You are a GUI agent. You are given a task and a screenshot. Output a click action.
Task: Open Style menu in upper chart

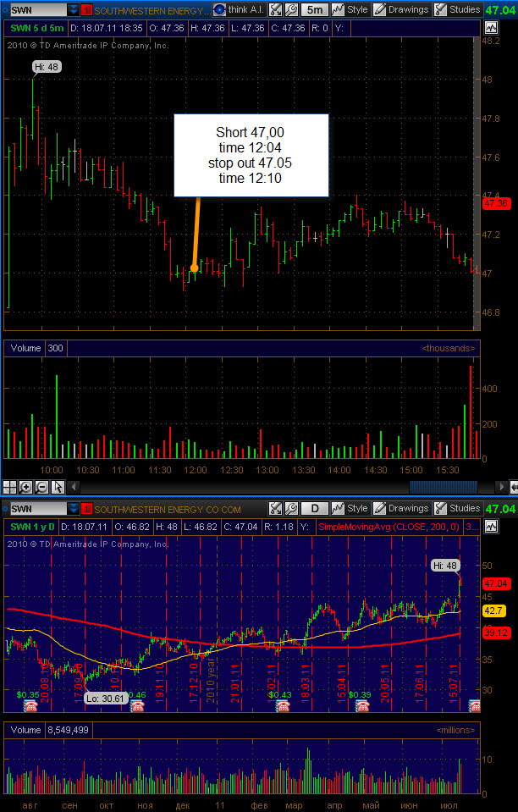pos(350,9)
